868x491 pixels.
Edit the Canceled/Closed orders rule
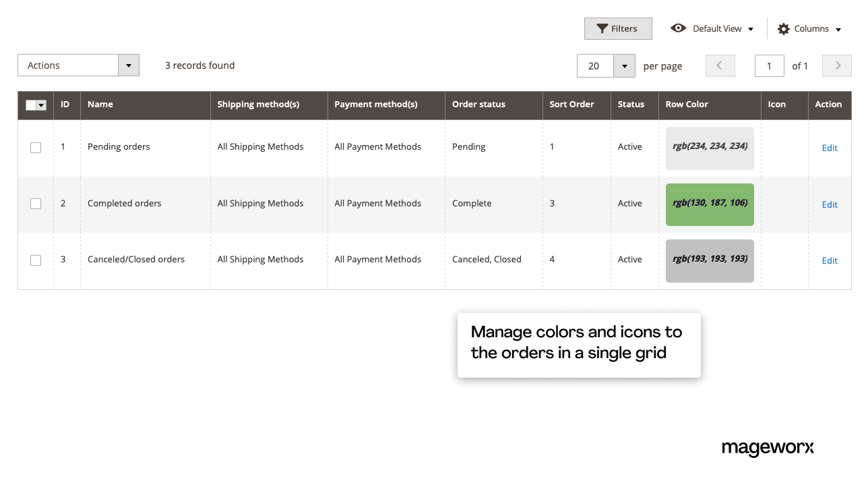coord(829,260)
